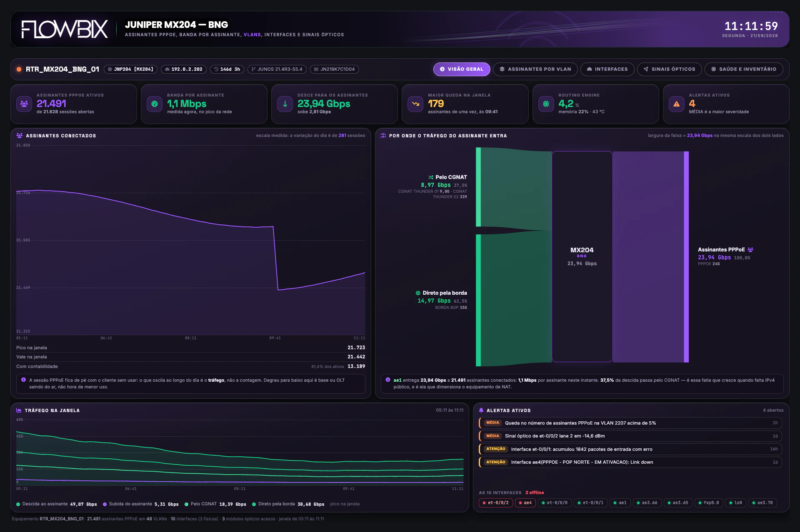Viewport: 800px width, 532px height.
Task: Click the Vale na janela 21.442 value
Action: point(356,357)
